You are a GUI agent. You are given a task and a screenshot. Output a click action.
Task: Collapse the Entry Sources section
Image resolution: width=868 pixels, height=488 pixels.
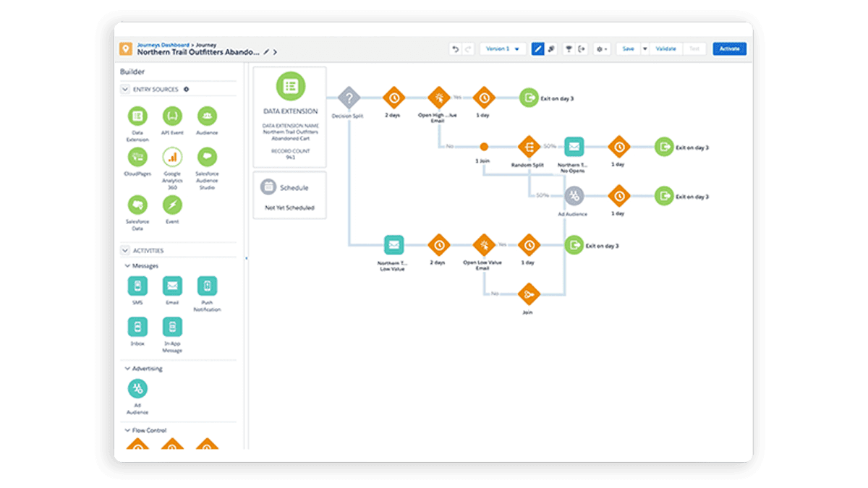point(125,90)
